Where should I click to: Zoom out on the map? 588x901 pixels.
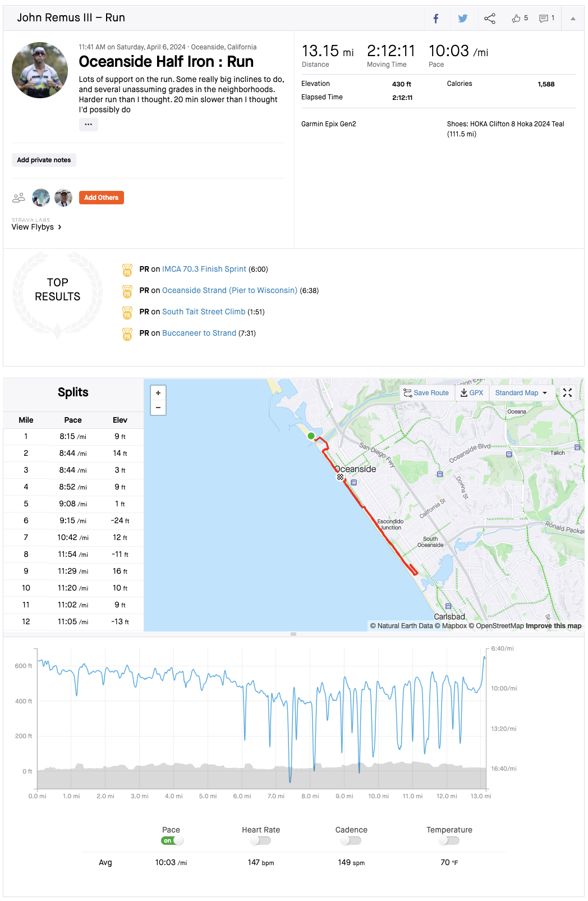(x=158, y=408)
